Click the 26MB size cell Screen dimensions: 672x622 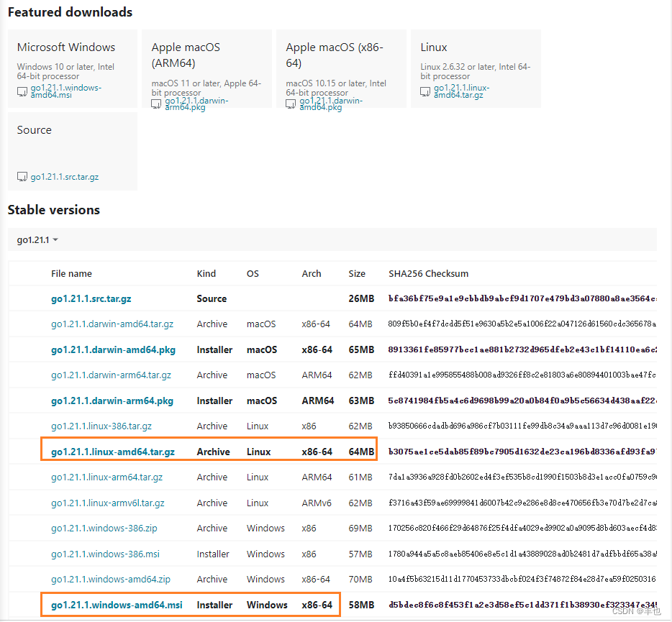(x=361, y=298)
